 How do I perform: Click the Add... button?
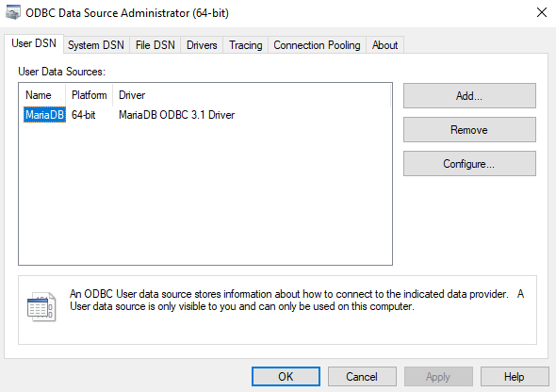[x=469, y=96]
